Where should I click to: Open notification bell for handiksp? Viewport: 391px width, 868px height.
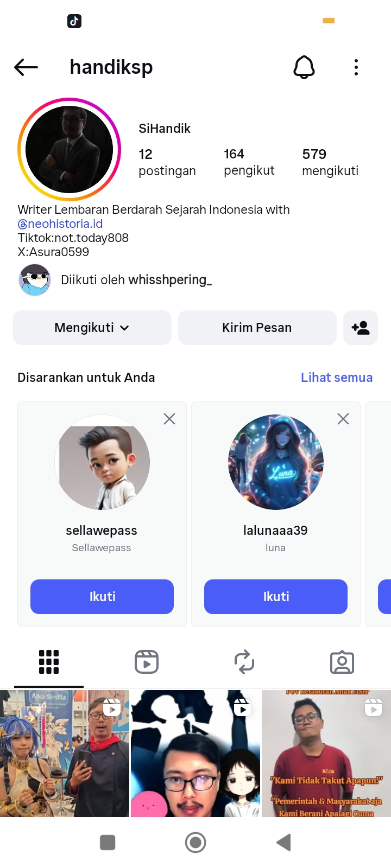click(304, 67)
